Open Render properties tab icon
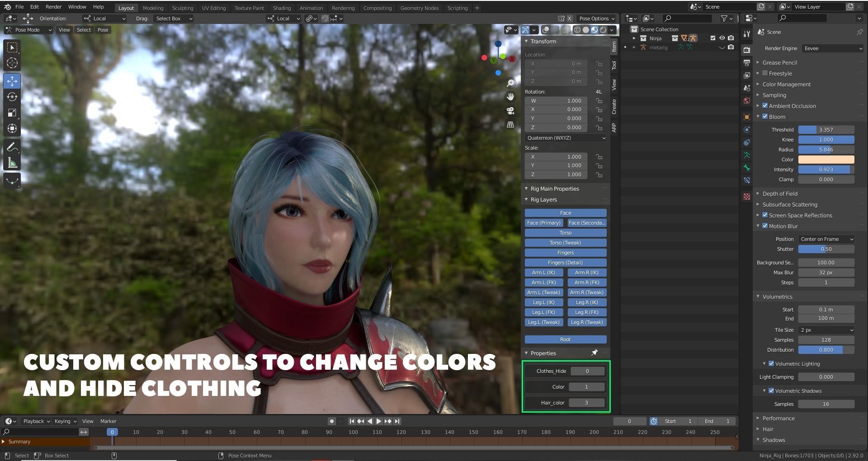The width and height of the screenshot is (868, 461). (x=746, y=50)
